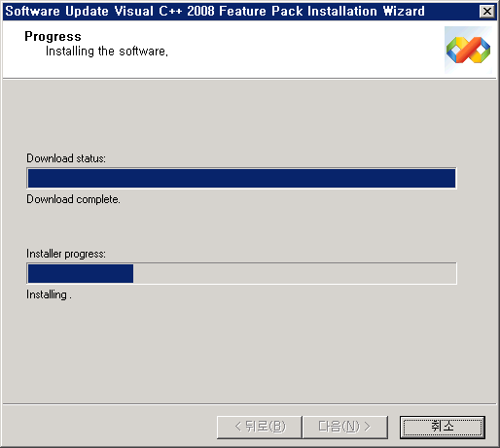Click the Download status progress bar
Viewport: 500px width, 448px height.
[x=241, y=178]
